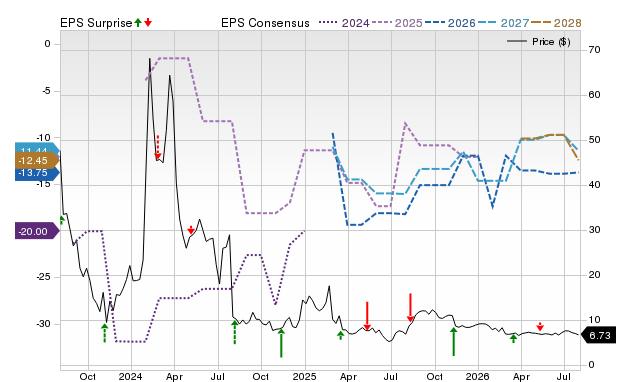Click the EPS Surprise legend title

[x=96, y=23]
